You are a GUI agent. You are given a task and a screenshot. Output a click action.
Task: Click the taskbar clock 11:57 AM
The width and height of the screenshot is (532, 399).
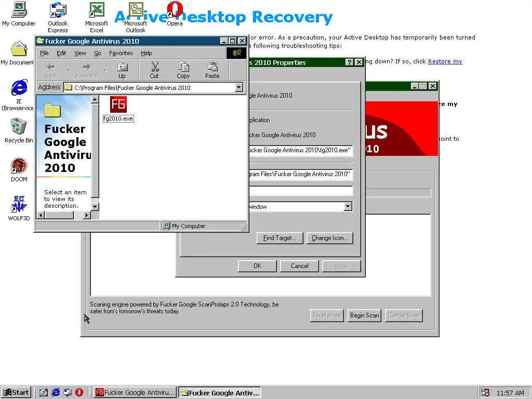click(x=510, y=393)
